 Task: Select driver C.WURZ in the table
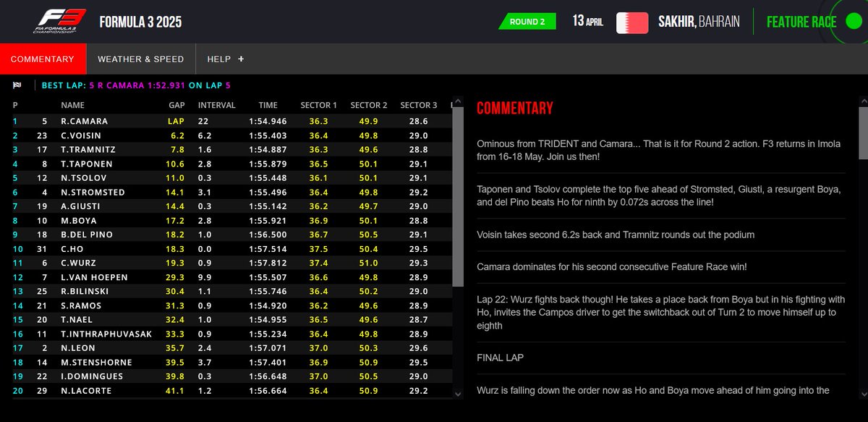click(79, 263)
